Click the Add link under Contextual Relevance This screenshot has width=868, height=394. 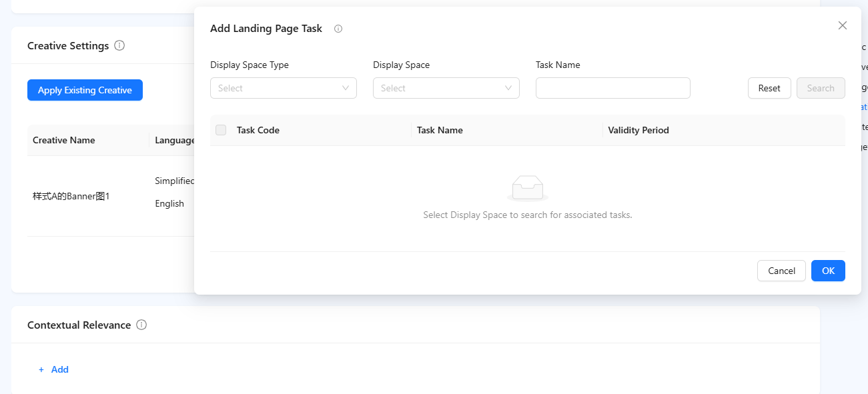[x=60, y=369]
